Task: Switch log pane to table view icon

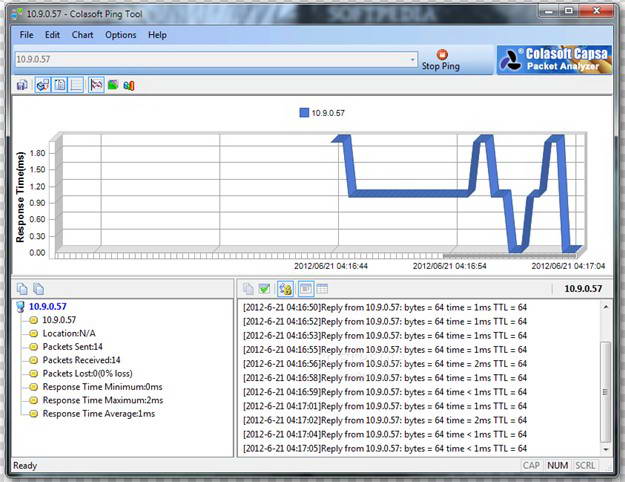Action: click(x=322, y=289)
